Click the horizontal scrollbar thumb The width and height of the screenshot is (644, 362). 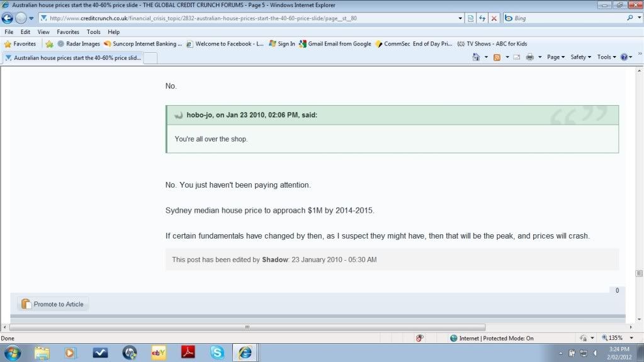(x=247, y=327)
